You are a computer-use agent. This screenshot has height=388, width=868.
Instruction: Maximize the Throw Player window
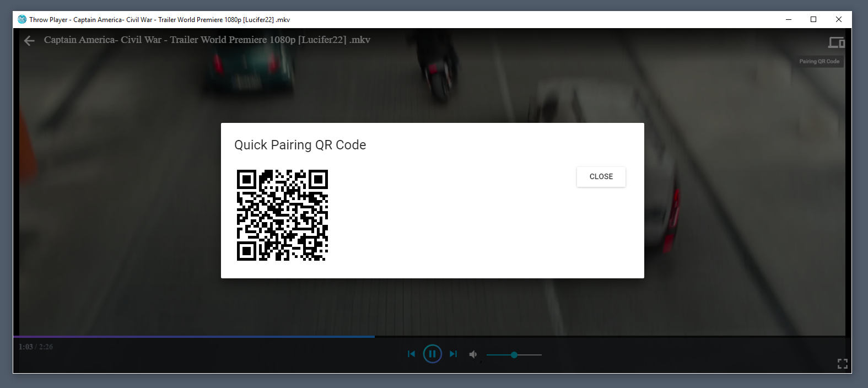tap(813, 19)
